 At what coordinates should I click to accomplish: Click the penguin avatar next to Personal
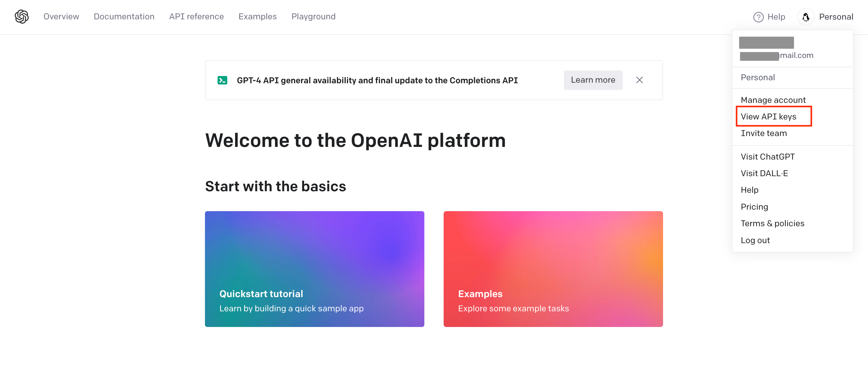(x=806, y=17)
